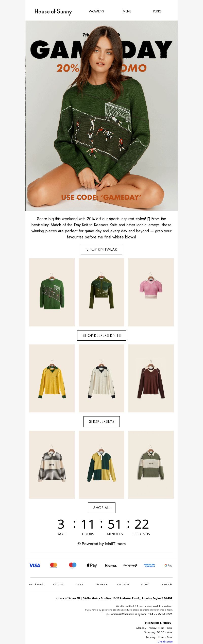Open the INSTAGRAM footer link
The width and height of the screenshot is (203, 644).
36,584
